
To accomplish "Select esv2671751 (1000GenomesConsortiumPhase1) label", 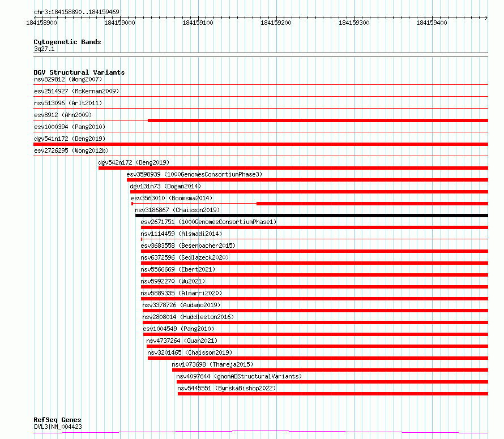I will tap(208, 222).
